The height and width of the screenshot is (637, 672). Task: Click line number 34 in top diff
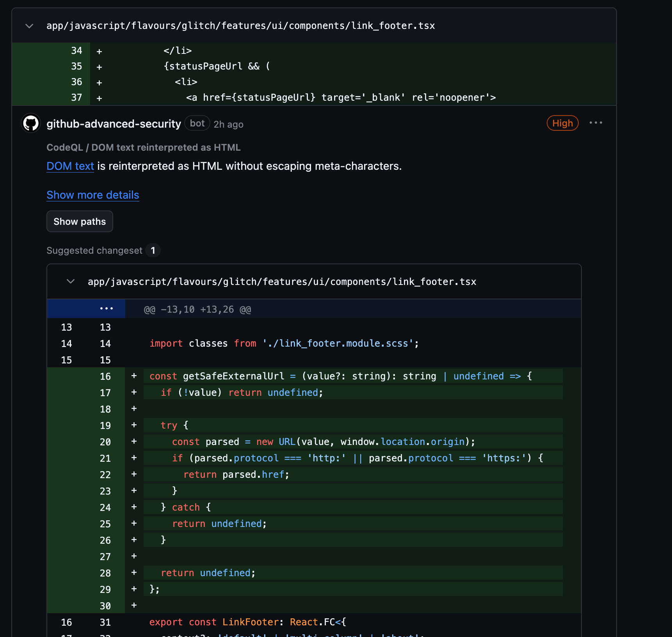tap(76, 51)
